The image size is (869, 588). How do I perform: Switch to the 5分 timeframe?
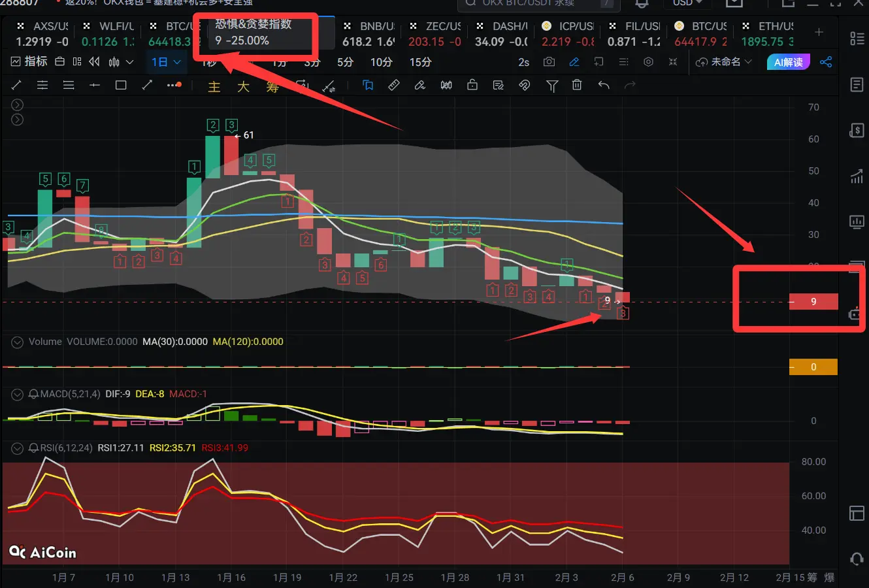(x=345, y=62)
